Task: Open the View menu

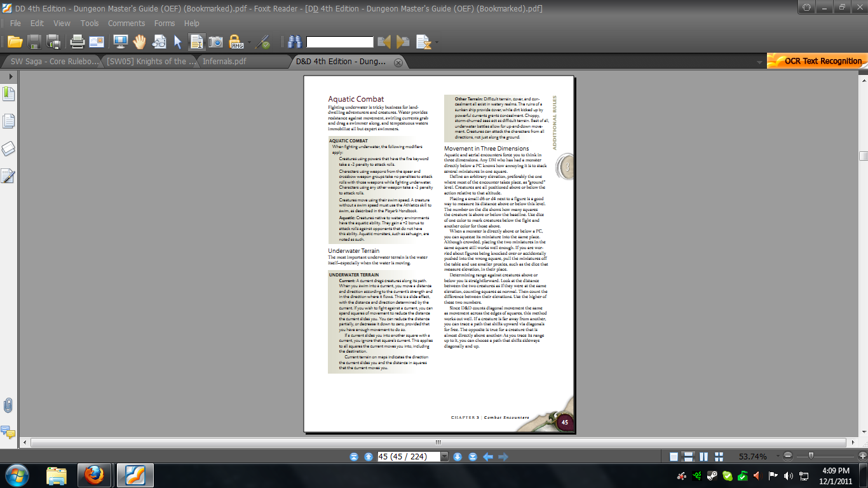Action: pos(62,23)
